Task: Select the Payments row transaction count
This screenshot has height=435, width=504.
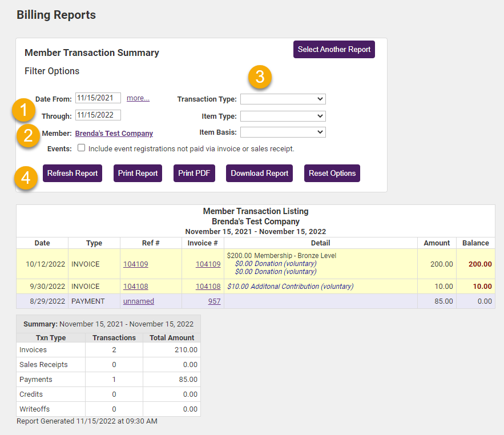Action: (114, 379)
